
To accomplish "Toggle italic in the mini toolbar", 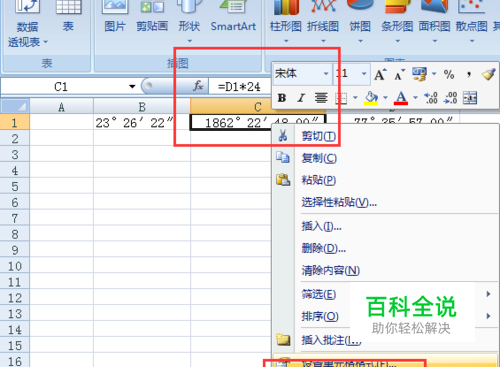I will (301, 98).
